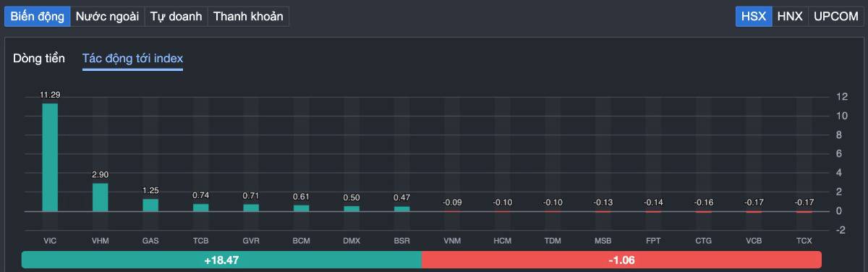The width and height of the screenshot is (868, 272).
Task: Click the 1.25 value above GAS
Action: pos(150,190)
